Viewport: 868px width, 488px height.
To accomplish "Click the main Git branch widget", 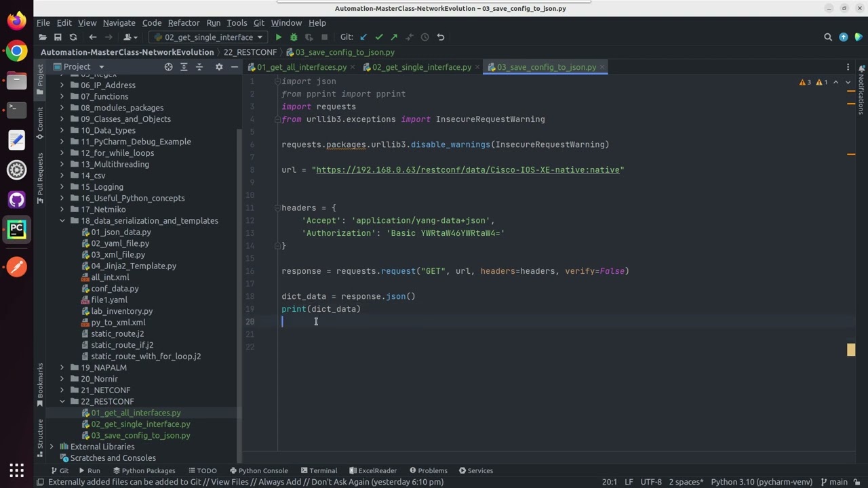I will click(833, 483).
